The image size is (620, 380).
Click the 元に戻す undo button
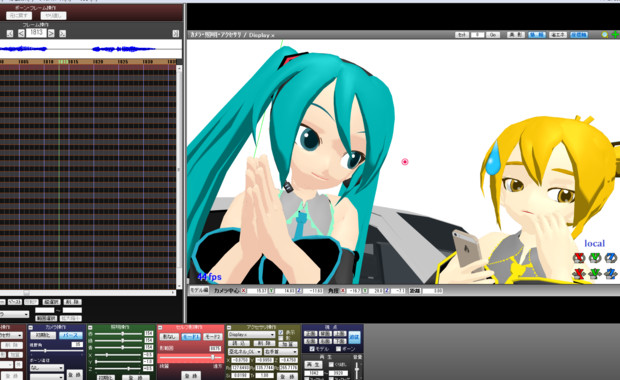pyautogui.click(x=19, y=15)
